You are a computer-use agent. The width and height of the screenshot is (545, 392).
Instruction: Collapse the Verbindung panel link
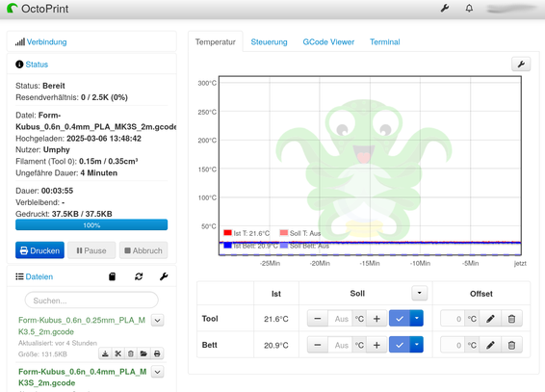coord(46,42)
